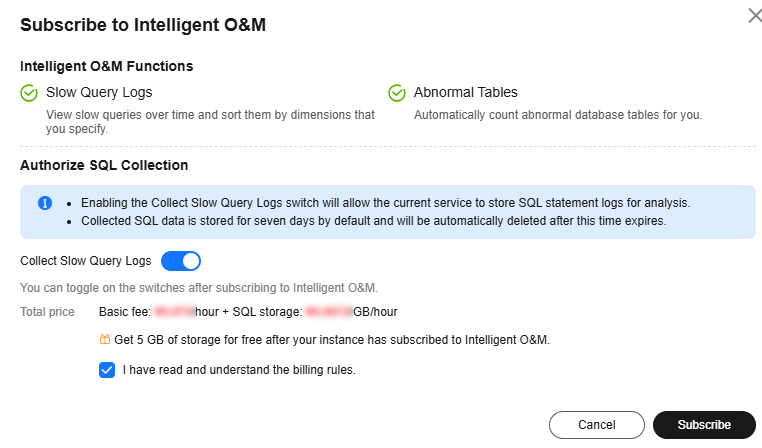Click the orange gift icon near free storage offer
Screen dimensions: 762x448
coord(104,339)
